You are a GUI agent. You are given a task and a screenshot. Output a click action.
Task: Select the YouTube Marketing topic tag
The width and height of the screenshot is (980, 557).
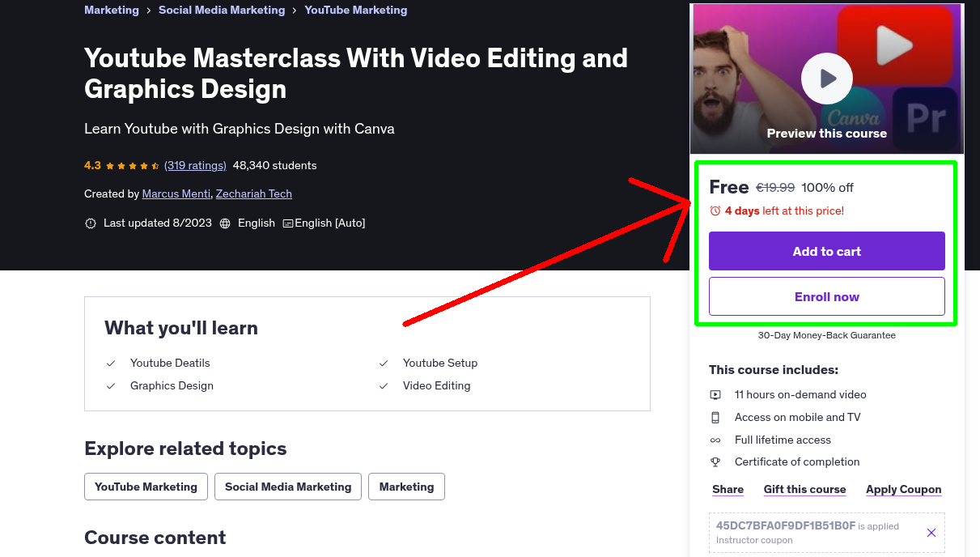tap(146, 487)
